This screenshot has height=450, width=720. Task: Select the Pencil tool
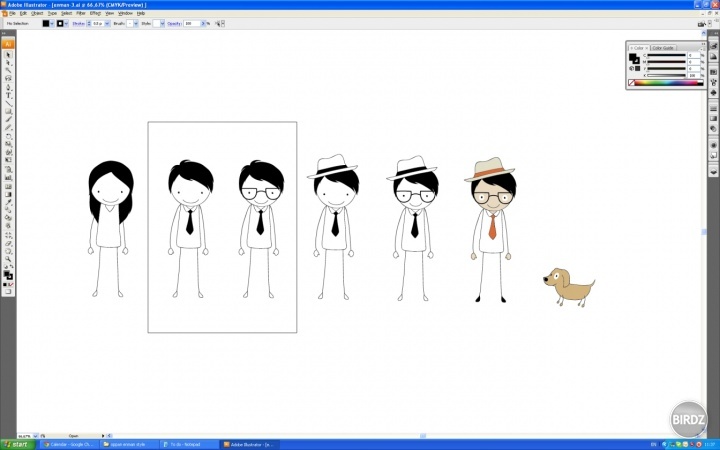click(8, 127)
